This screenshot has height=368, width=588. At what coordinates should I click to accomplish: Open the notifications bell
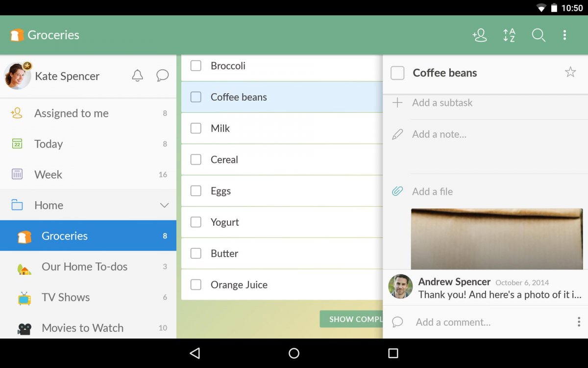[x=138, y=76]
